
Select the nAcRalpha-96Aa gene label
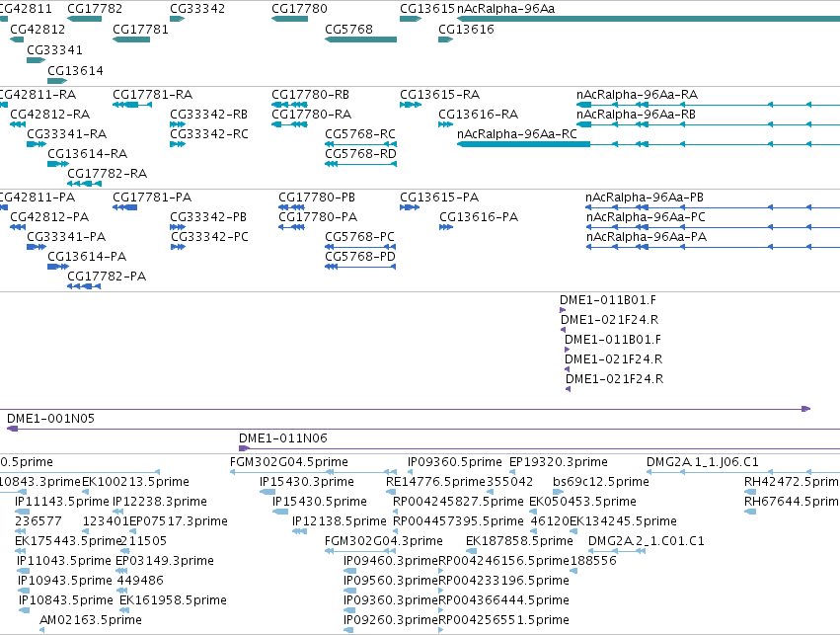[x=505, y=9]
